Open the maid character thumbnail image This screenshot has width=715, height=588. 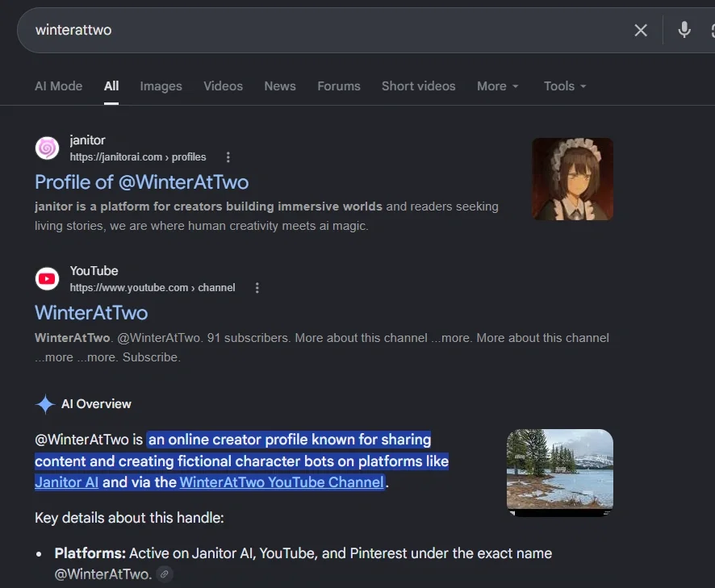(572, 179)
